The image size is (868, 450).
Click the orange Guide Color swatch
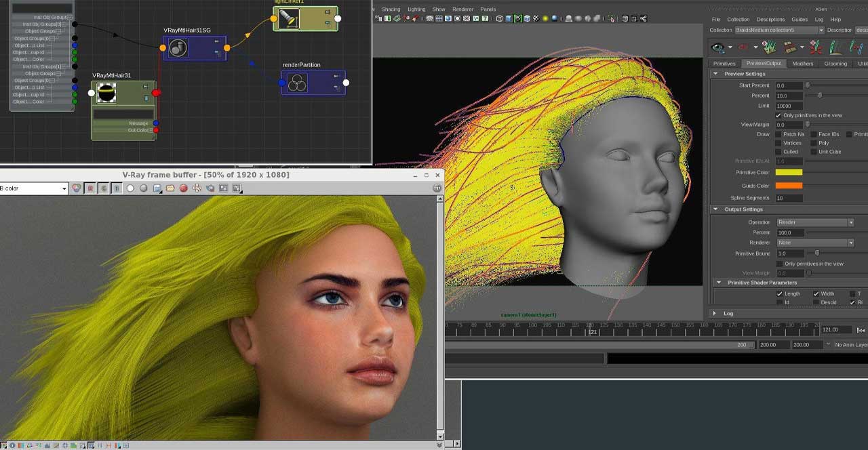click(x=789, y=186)
